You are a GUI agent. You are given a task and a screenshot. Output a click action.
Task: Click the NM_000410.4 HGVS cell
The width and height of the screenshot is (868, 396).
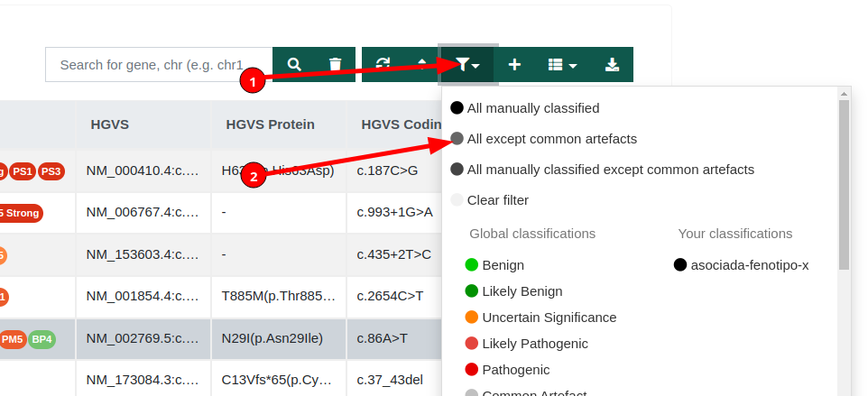(143, 170)
